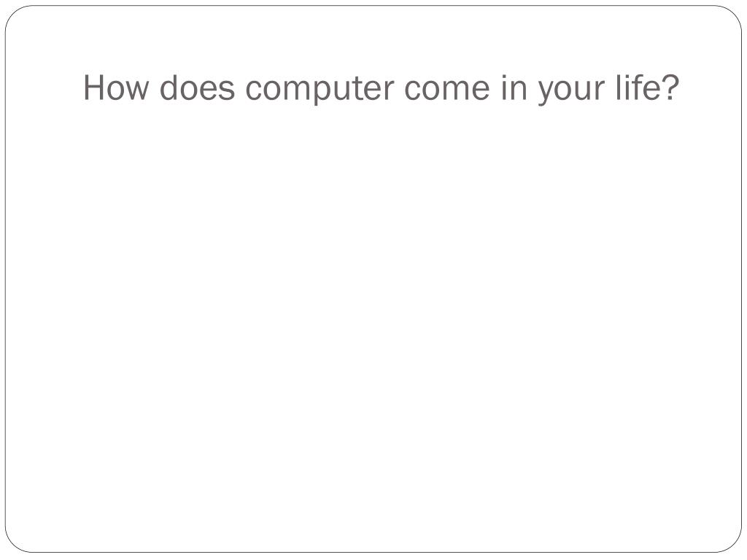Click the rounded top-right corner of the slide frame

[x=734, y=14]
